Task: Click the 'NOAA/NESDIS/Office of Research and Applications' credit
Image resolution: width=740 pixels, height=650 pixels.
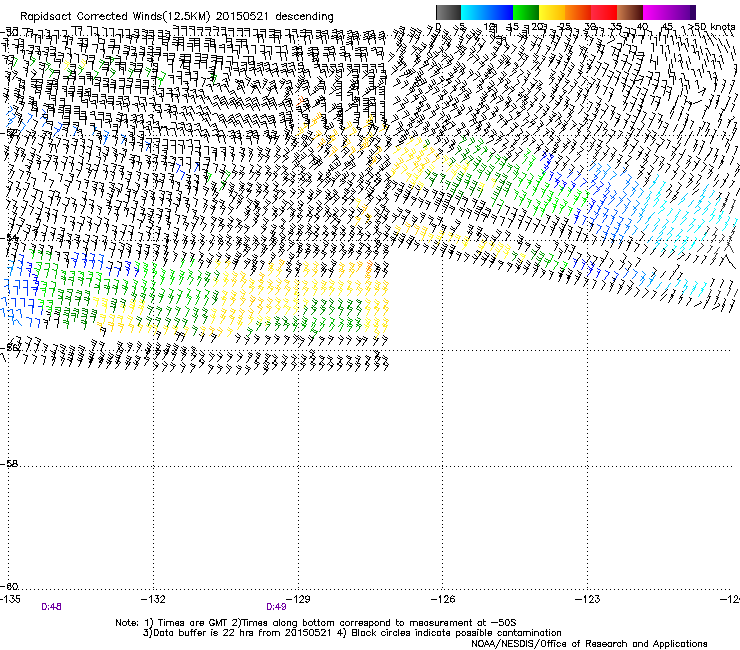Action: (589, 643)
